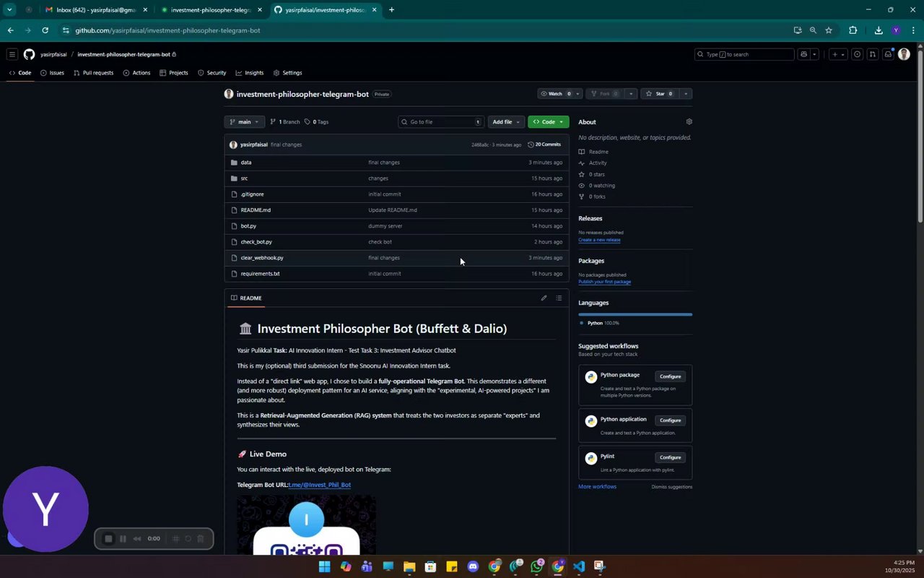Open the .gitignore file
The width and height of the screenshot is (924, 578).
252,194
